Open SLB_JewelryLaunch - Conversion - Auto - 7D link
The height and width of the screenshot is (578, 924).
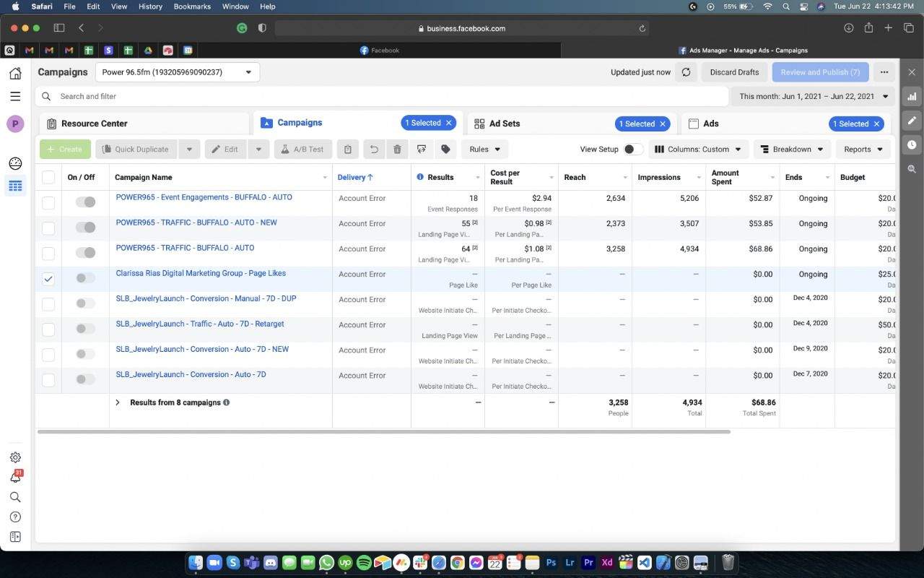191,374
